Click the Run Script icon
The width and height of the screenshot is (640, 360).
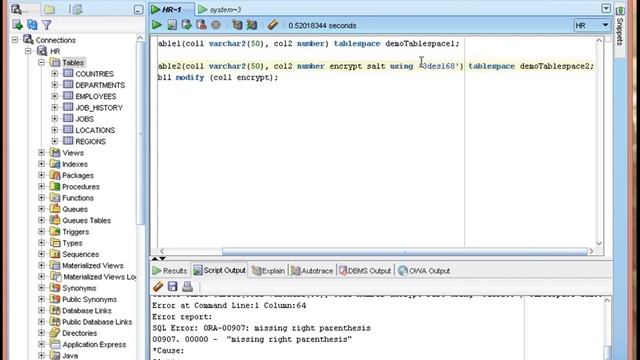tap(172, 25)
